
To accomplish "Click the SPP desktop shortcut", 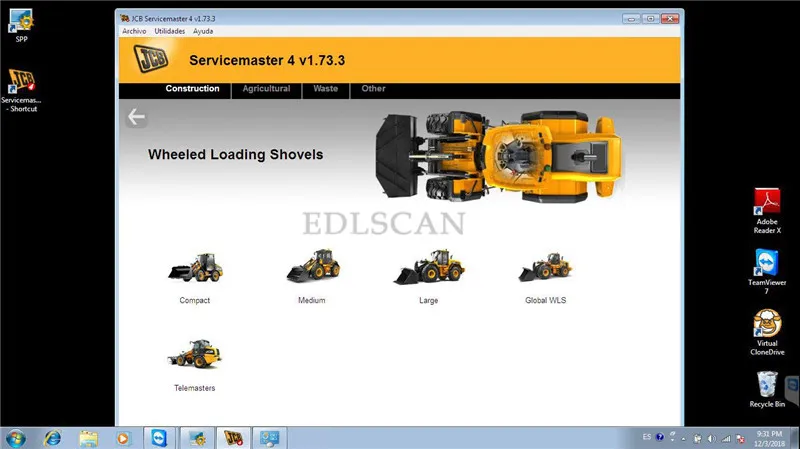I will (21, 26).
